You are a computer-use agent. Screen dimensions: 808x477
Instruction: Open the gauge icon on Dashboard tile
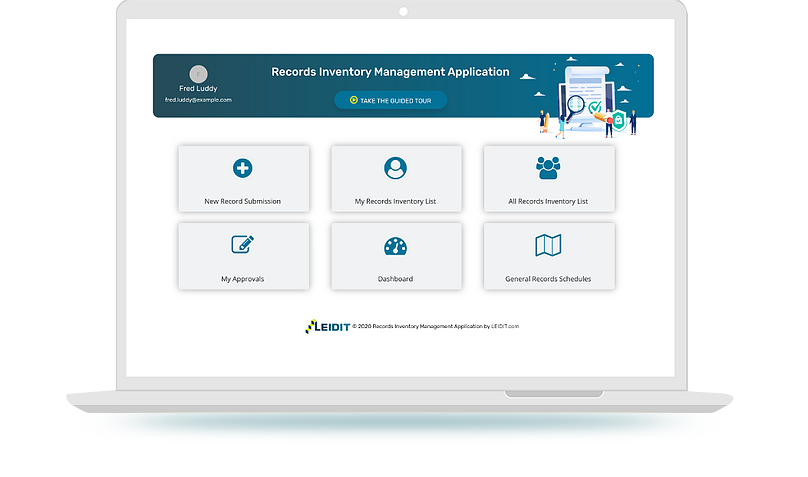pyautogui.click(x=395, y=246)
